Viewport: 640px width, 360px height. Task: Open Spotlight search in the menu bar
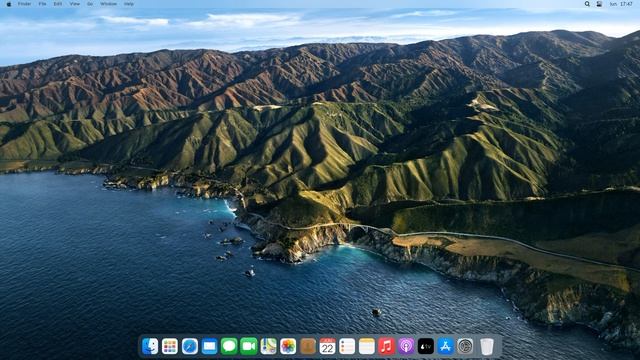(587, 4)
